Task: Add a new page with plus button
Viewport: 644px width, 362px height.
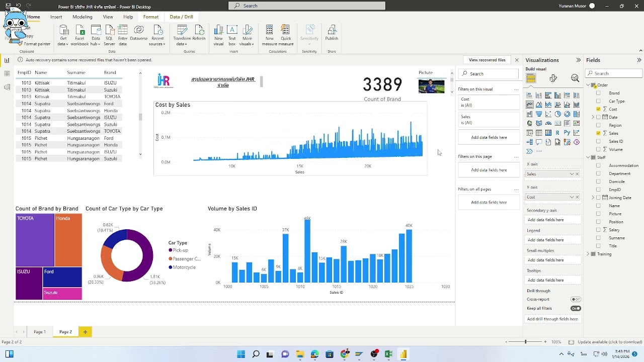Action: pyautogui.click(x=85, y=332)
